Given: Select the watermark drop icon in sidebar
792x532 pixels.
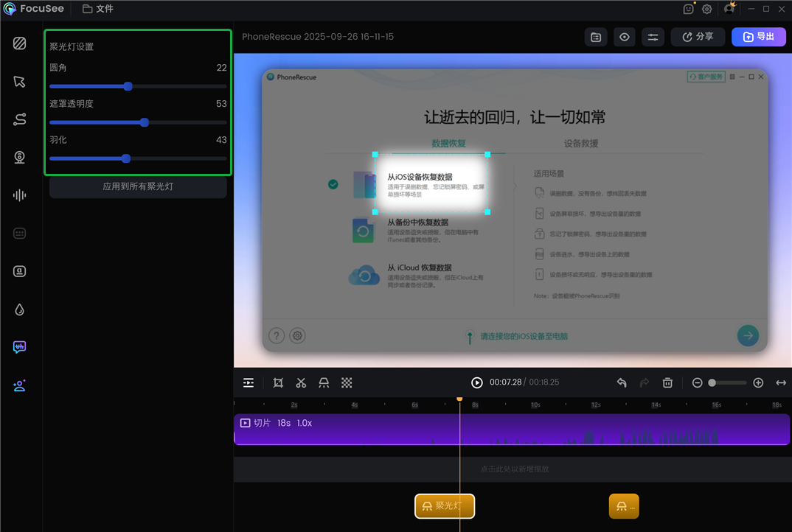Looking at the screenshot, I should pos(18,309).
